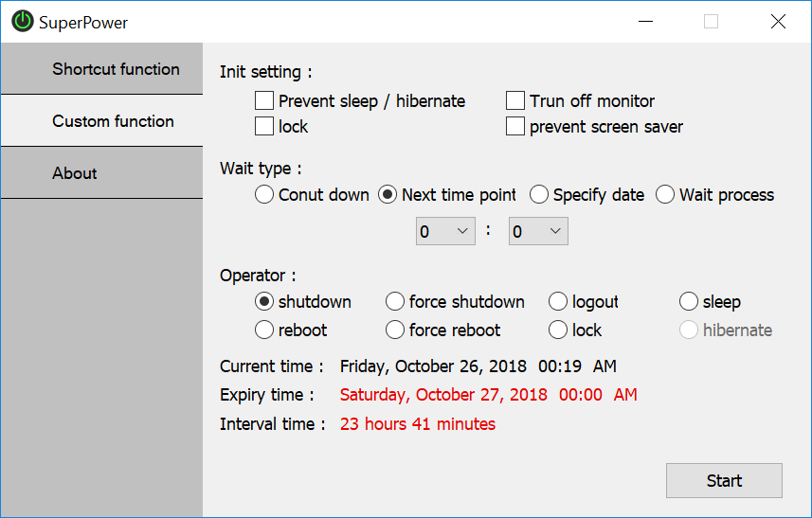812x518 pixels.
Task: Expand the hour dropdown
Action: (445, 231)
